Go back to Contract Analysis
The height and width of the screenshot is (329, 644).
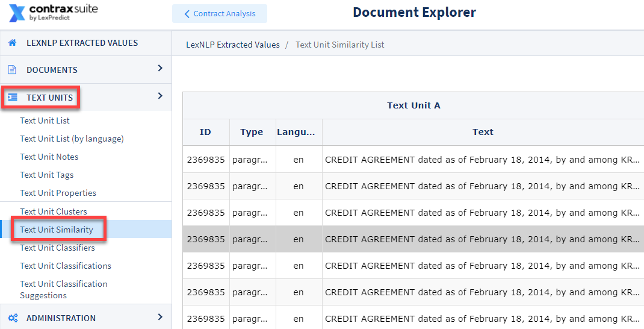tap(220, 14)
